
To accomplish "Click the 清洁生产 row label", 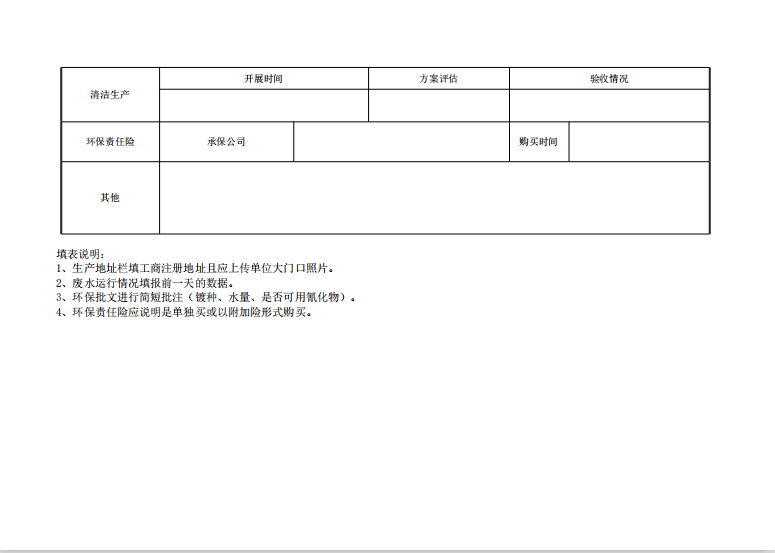I will 110,94.
